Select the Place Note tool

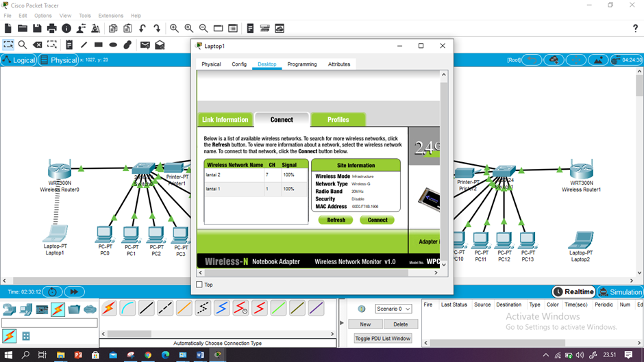[x=69, y=44]
